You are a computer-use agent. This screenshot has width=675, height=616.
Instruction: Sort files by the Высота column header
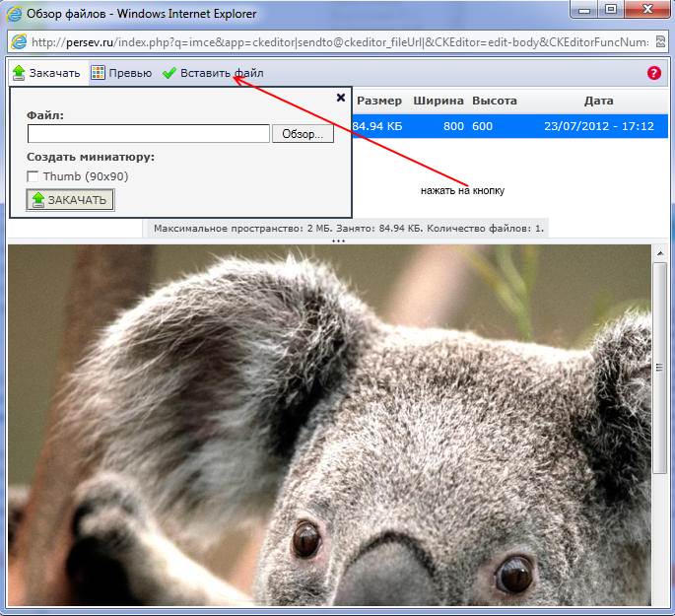[x=495, y=101]
